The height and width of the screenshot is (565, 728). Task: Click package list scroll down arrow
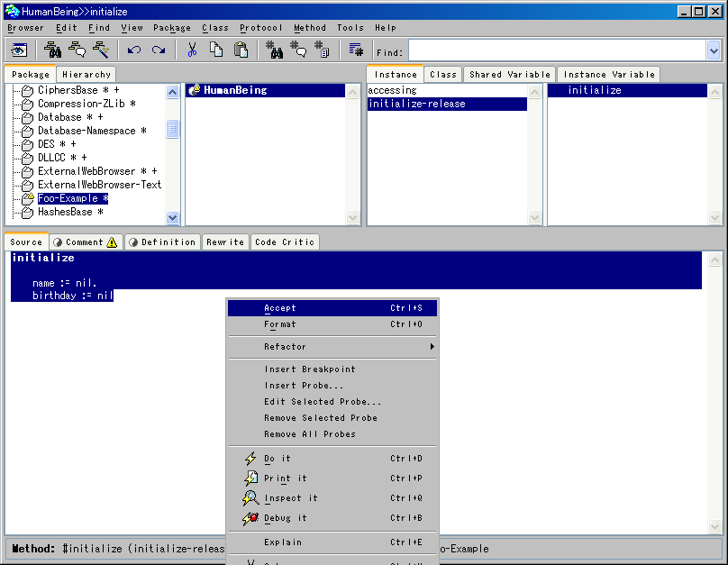pyautogui.click(x=172, y=217)
